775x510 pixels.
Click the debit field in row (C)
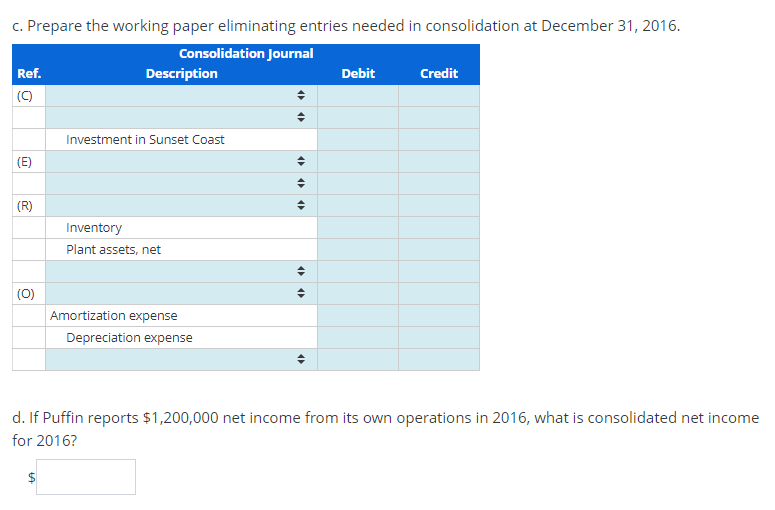(358, 96)
